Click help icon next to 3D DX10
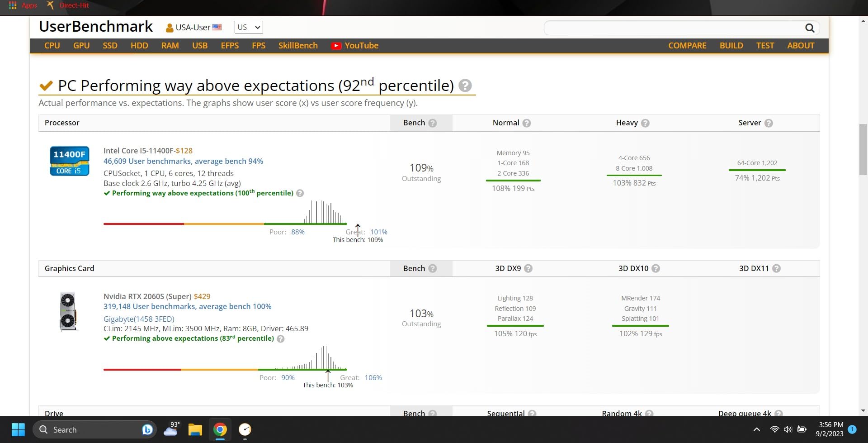This screenshot has height=443, width=868. tap(656, 268)
